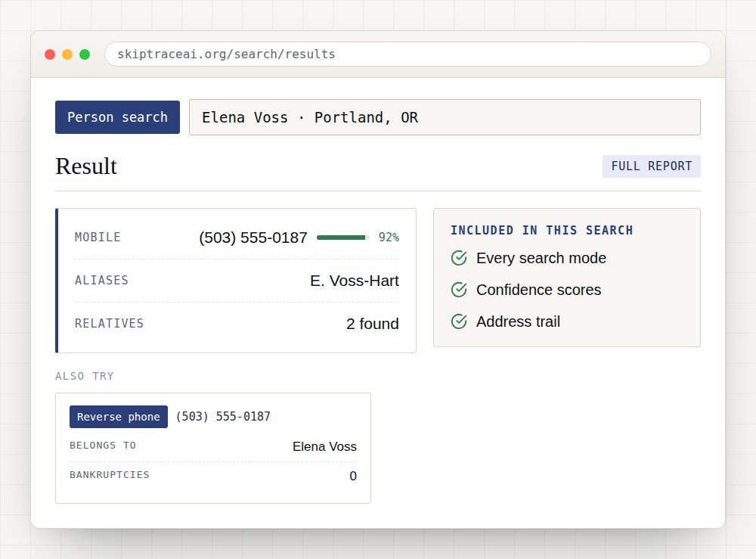This screenshot has height=559, width=756.
Task: Click the "Every search mode" text
Action: 541,258
